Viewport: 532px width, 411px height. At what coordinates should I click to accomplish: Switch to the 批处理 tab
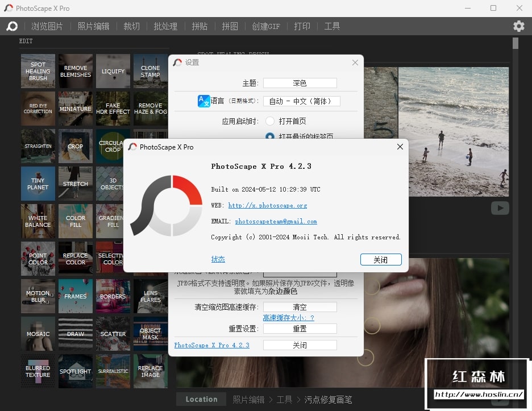coord(165,26)
